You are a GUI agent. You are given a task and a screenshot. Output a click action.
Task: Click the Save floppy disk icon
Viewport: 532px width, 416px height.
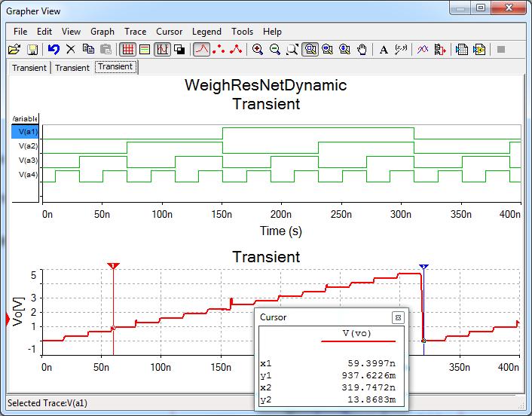(x=32, y=50)
